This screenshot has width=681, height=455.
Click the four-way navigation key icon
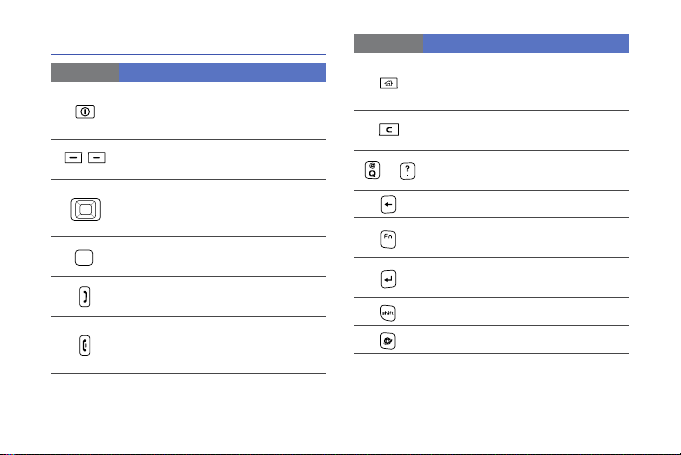tap(86, 209)
